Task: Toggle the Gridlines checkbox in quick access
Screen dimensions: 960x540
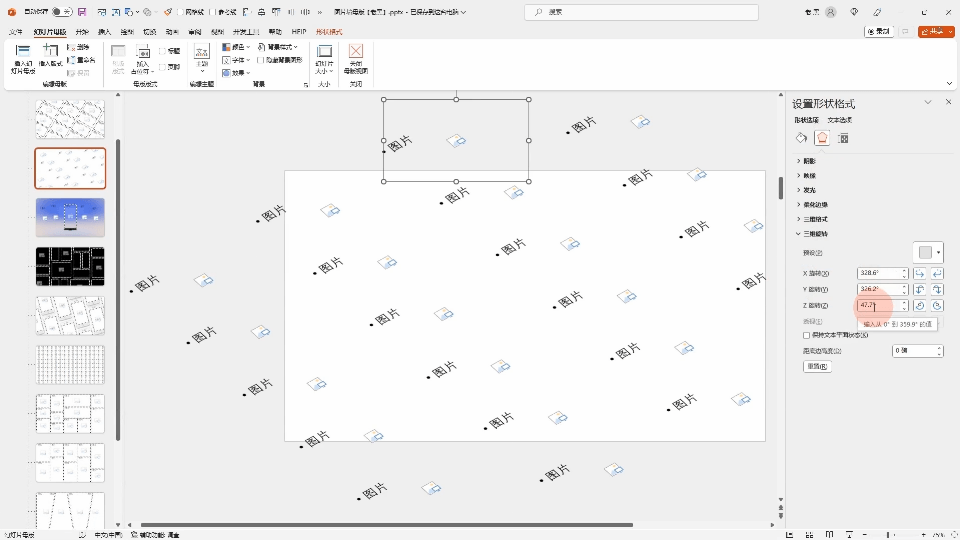Action: coord(181,12)
